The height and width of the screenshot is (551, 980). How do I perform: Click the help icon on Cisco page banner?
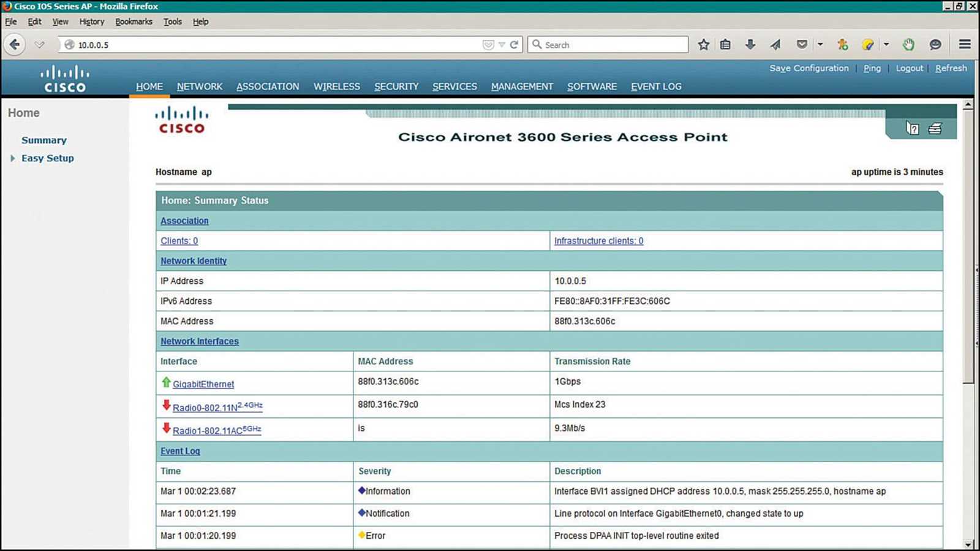click(913, 128)
